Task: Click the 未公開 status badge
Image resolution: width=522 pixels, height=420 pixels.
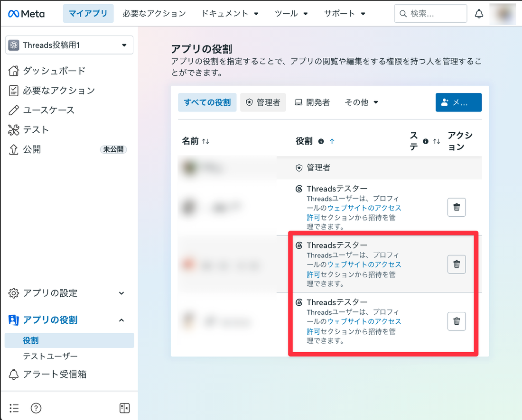Action: (113, 149)
